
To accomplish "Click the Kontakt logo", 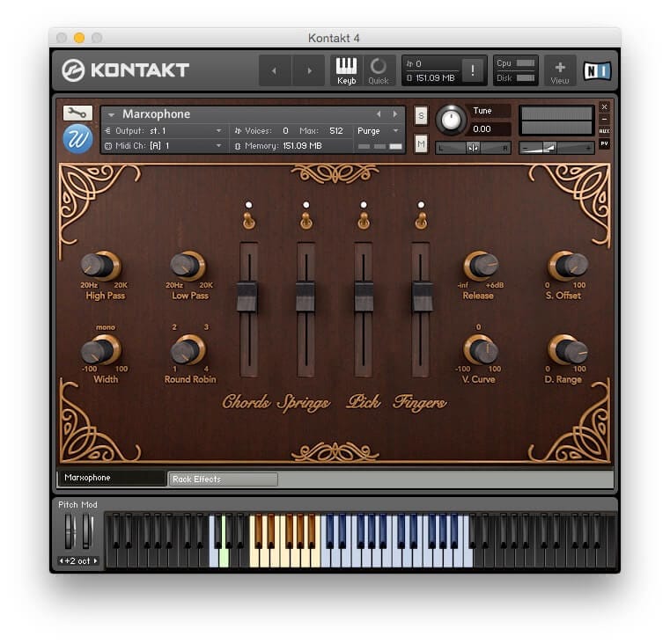I will tap(125, 70).
